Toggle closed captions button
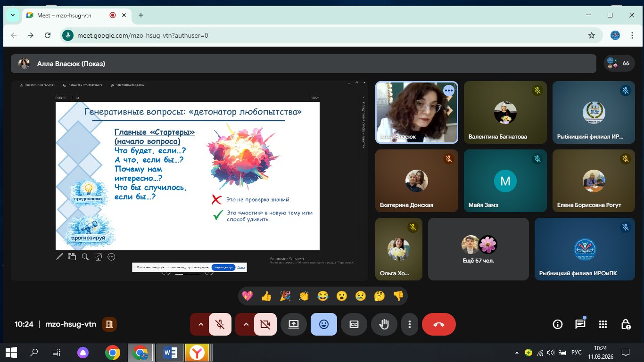 coord(354,324)
